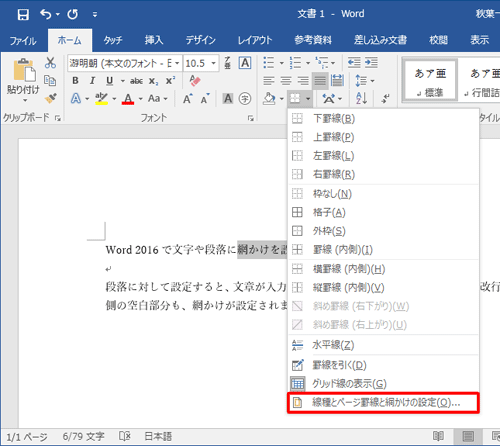Viewport: 500px width, 446px height.
Task: Open the ファイル tab
Action: pos(23,40)
